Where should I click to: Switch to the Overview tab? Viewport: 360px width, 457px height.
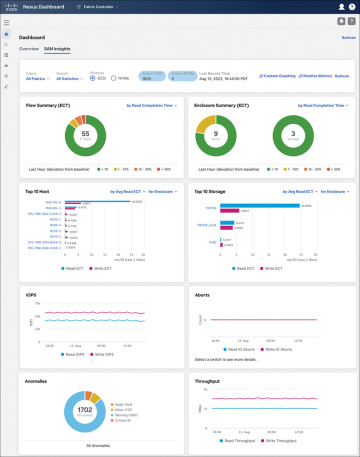tap(29, 49)
